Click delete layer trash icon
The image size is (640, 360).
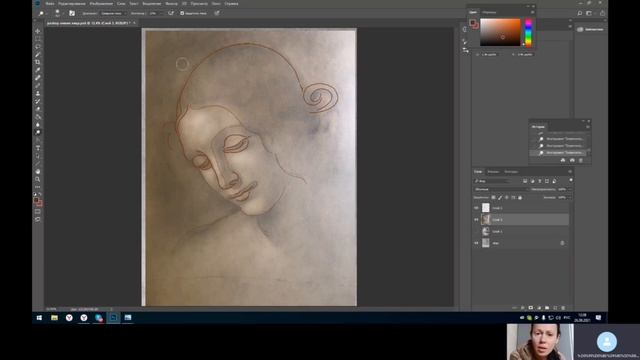[x=563, y=308]
